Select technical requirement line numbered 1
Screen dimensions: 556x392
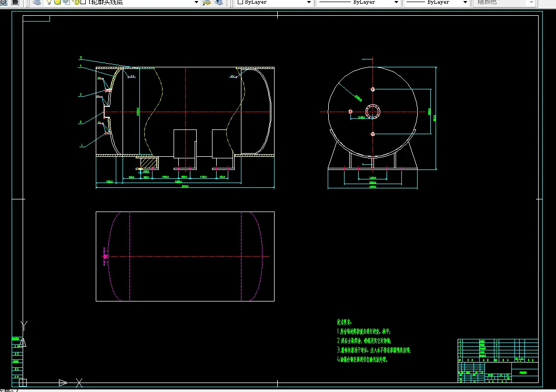(x=363, y=331)
